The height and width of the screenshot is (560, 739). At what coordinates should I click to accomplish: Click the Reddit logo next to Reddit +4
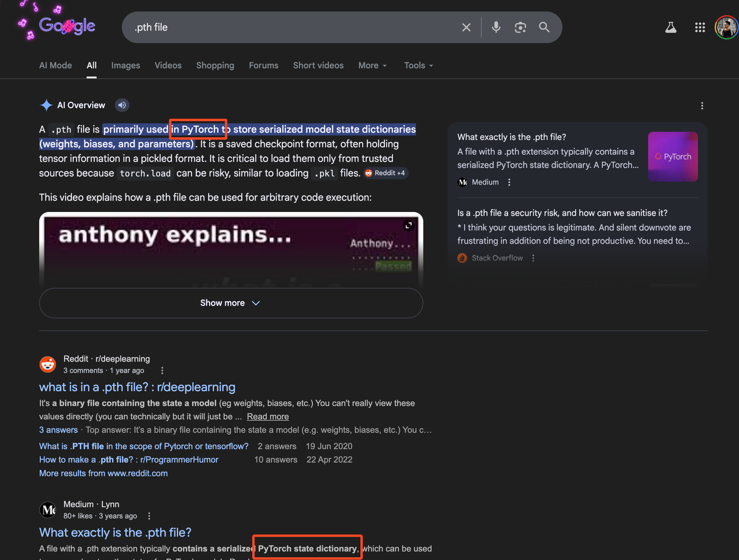pyautogui.click(x=368, y=173)
